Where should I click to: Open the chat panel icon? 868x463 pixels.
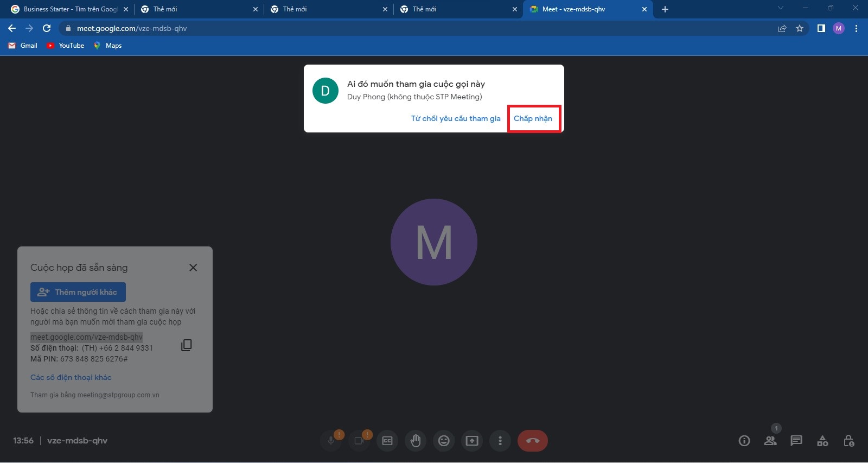(x=796, y=441)
